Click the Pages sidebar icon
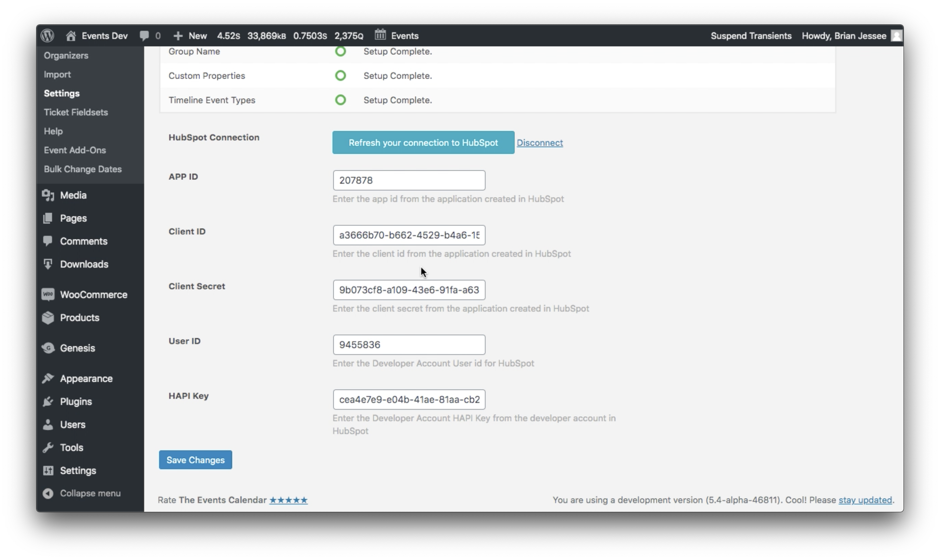This screenshot has width=940, height=560. [48, 218]
